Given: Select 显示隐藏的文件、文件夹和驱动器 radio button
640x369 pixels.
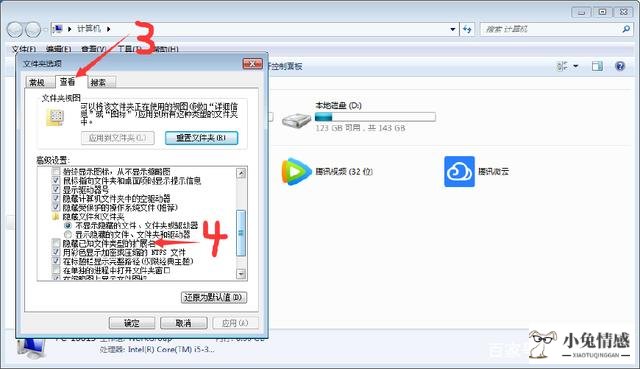Looking at the screenshot, I should tap(68, 234).
